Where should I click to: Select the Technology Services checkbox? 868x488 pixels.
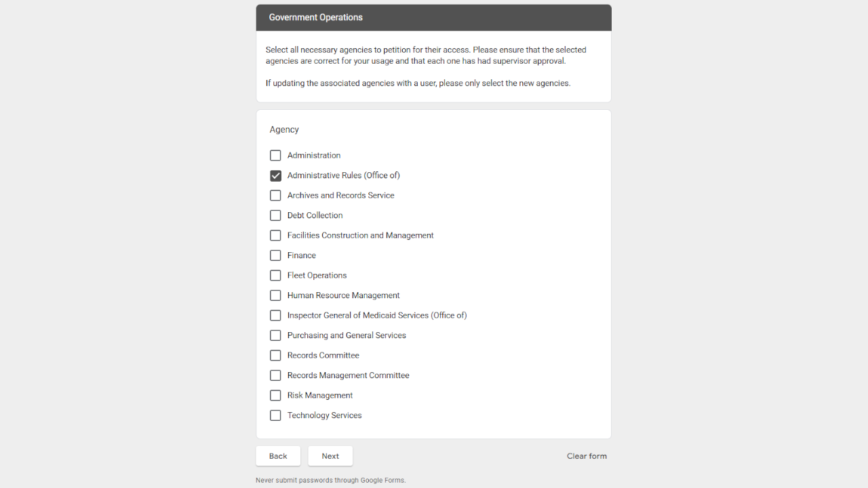(275, 415)
